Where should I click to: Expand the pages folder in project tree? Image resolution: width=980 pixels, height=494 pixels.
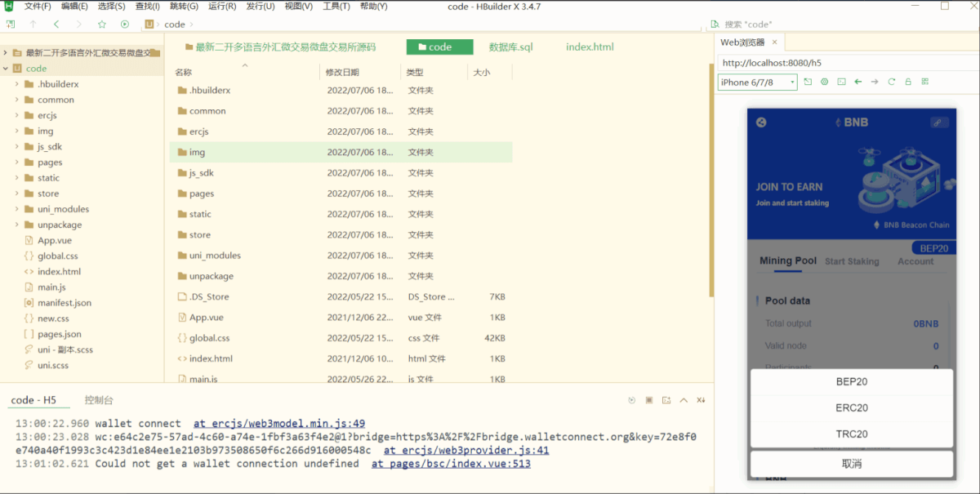click(16, 162)
